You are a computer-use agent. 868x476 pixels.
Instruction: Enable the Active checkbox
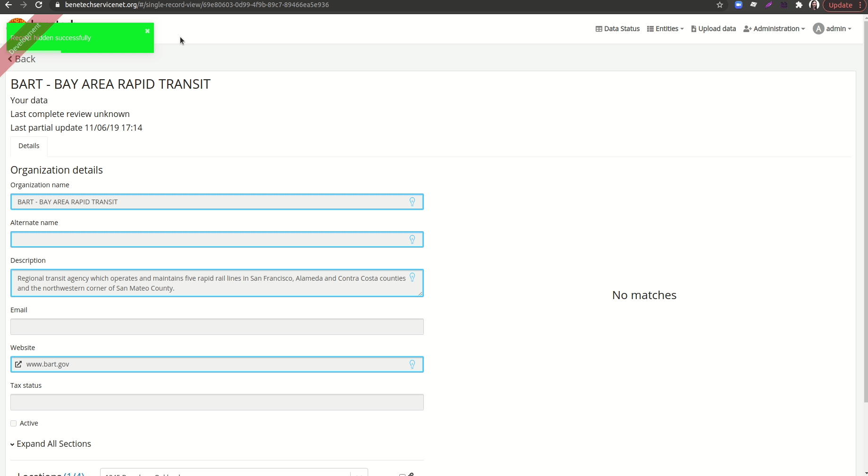[14, 423]
